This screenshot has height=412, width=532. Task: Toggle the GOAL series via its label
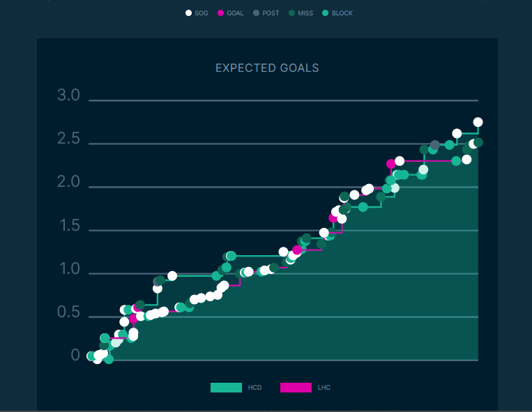[x=235, y=13]
